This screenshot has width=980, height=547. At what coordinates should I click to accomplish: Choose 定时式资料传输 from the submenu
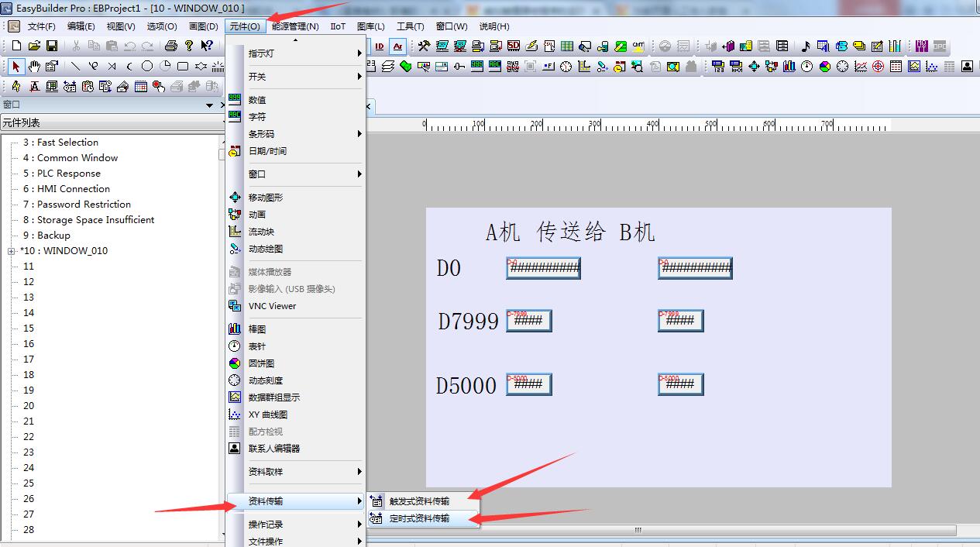coord(419,518)
